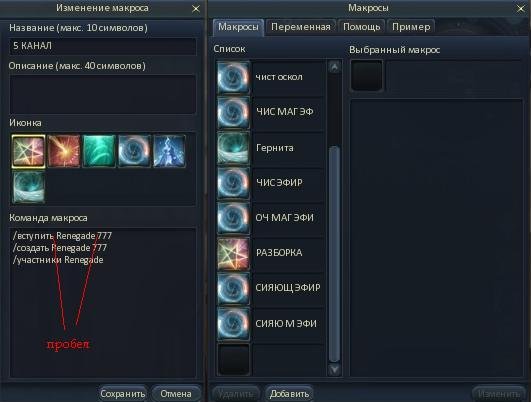Screen dimensions: 531x402
Task: Focus the Название name field with 5 КАНАЛ
Action: coord(103,46)
